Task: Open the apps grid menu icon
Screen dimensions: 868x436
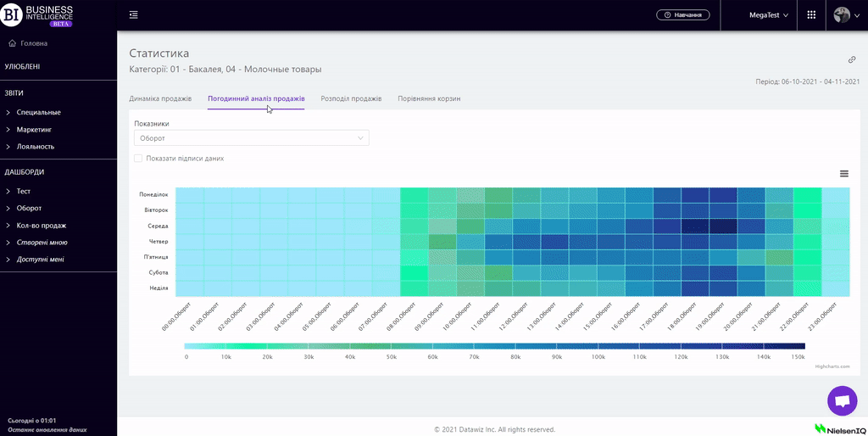Action: point(811,15)
